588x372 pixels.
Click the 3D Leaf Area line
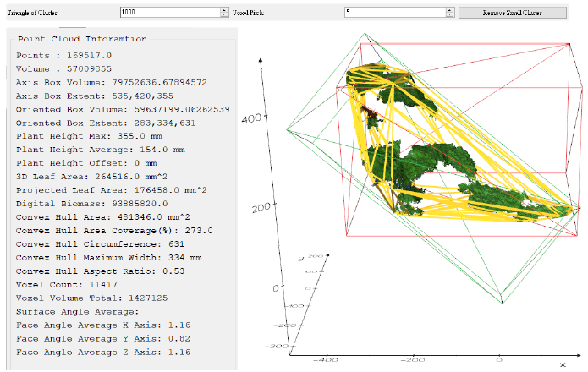pos(91,177)
